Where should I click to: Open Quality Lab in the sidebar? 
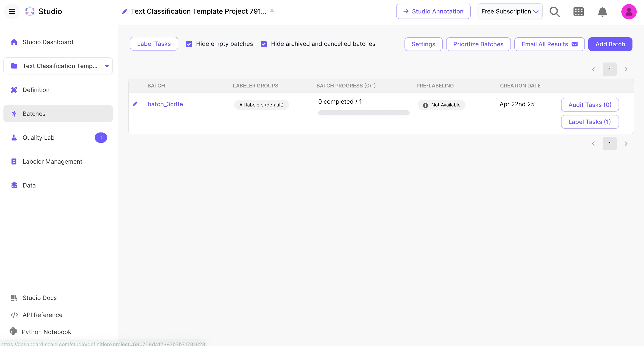pyautogui.click(x=38, y=138)
